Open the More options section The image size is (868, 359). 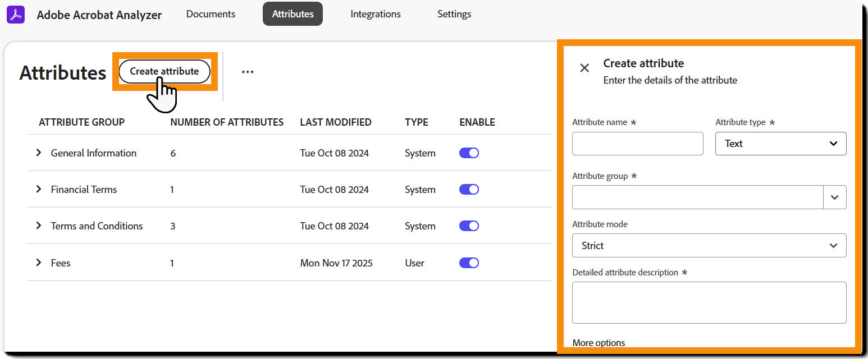[599, 342]
